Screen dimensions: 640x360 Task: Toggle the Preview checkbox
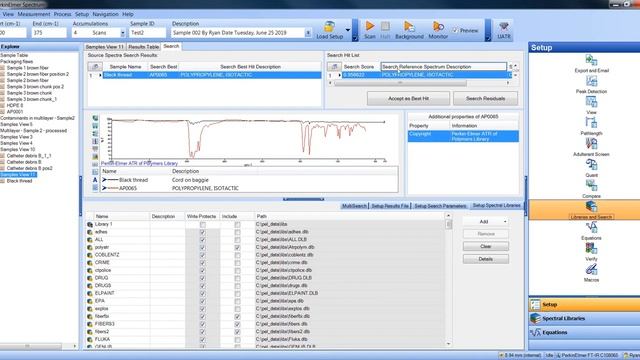(x=455, y=31)
